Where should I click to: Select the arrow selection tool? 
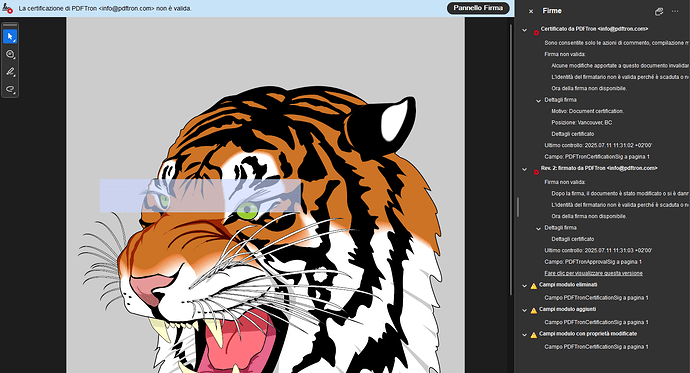[x=10, y=37]
